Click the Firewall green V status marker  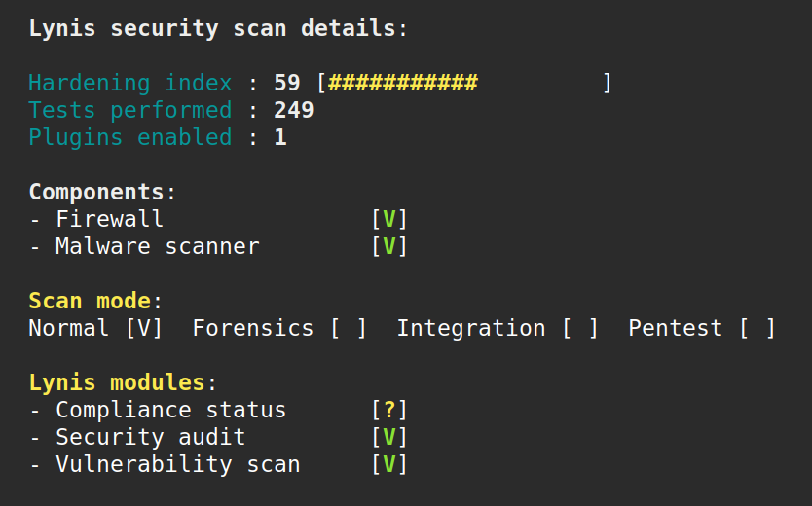pyautogui.click(x=388, y=220)
